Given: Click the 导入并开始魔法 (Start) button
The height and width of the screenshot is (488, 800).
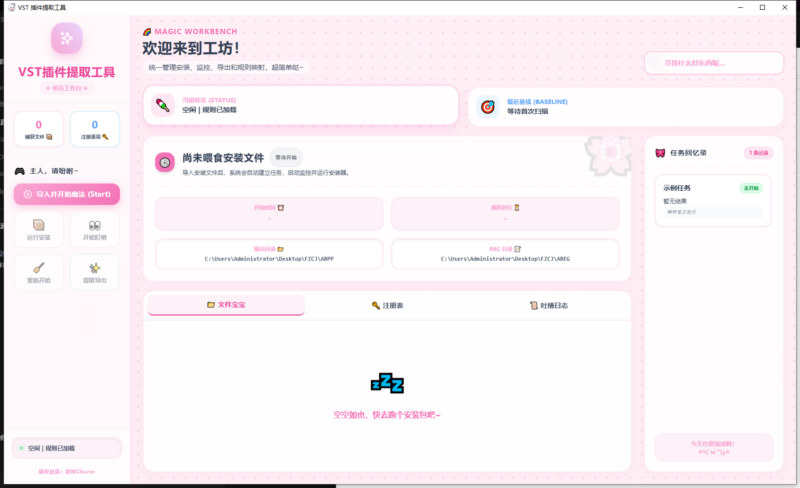Looking at the screenshot, I should click(67, 194).
